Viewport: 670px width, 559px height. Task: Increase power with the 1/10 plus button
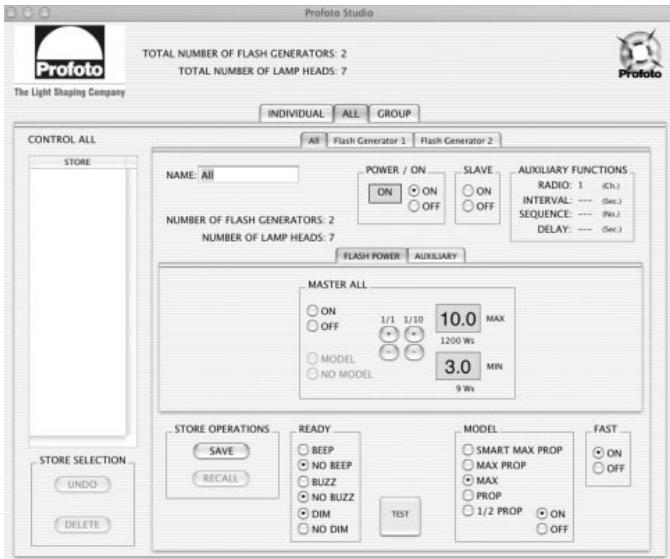(414, 334)
